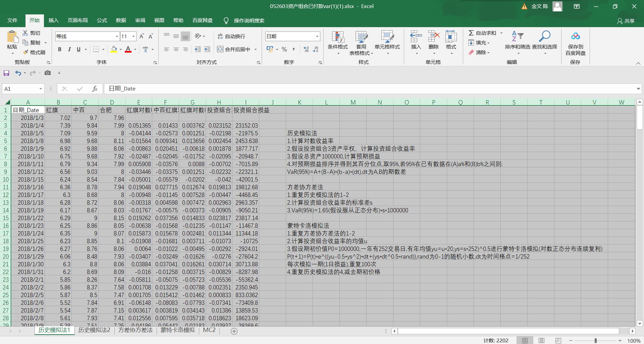The height and width of the screenshot is (344, 644).
Task: Apply comma thousands separator style
Action: pos(294,49)
